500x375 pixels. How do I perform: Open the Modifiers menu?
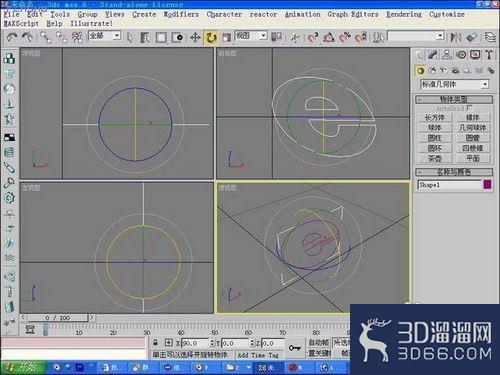coord(181,14)
